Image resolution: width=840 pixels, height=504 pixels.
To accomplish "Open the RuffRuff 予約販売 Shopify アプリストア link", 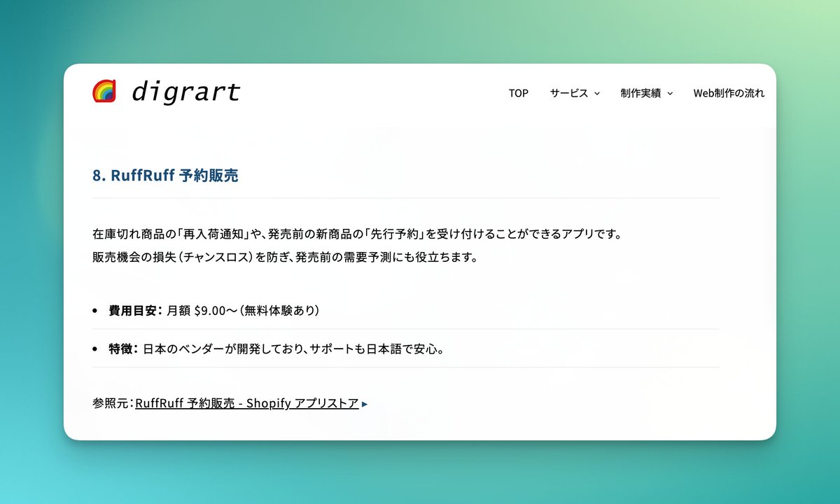I will click(x=246, y=403).
